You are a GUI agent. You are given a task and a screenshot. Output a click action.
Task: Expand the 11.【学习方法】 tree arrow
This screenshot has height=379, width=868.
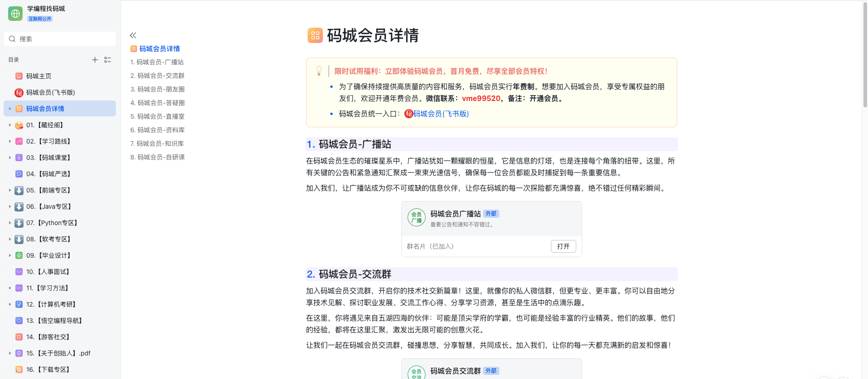tap(10, 288)
